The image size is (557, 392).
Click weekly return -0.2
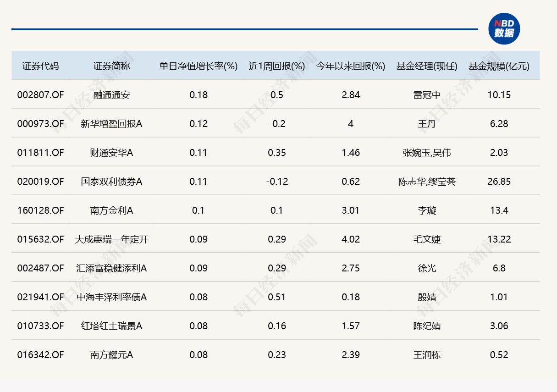tap(277, 124)
